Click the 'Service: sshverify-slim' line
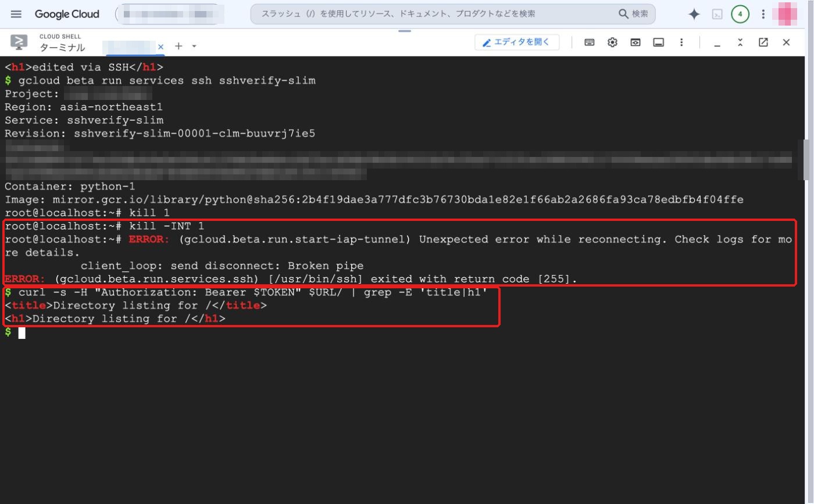Screen dimensions: 814x504 click(x=84, y=120)
